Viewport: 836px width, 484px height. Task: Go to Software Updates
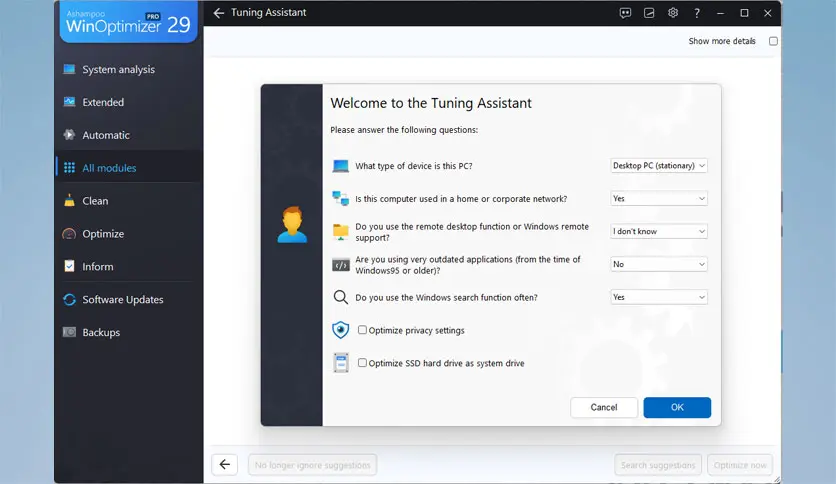click(x=129, y=300)
